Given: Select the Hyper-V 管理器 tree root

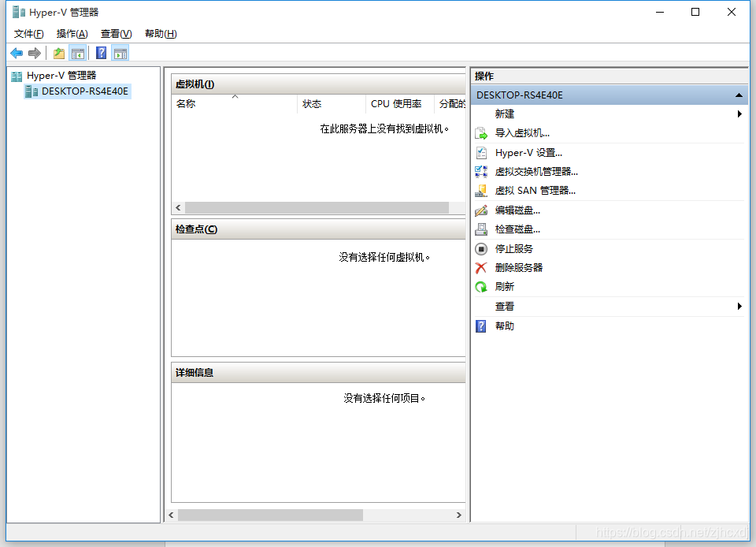Looking at the screenshot, I should [x=61, y=76].
